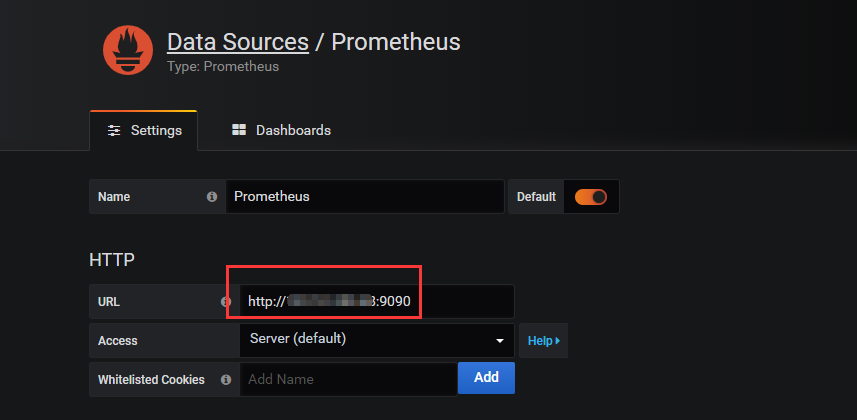Focus the Name field containing Prometheus

point(364,197)
